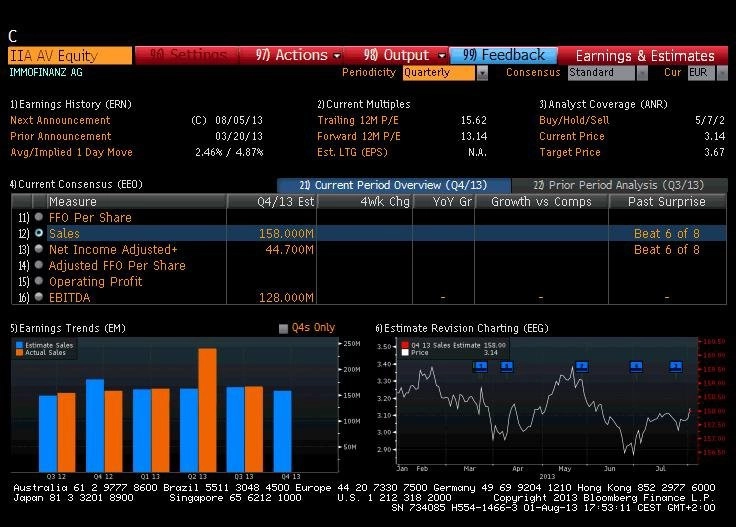
Task: Click the Estimate Sales blue legend swatch
Action: (x=19, y=345)
